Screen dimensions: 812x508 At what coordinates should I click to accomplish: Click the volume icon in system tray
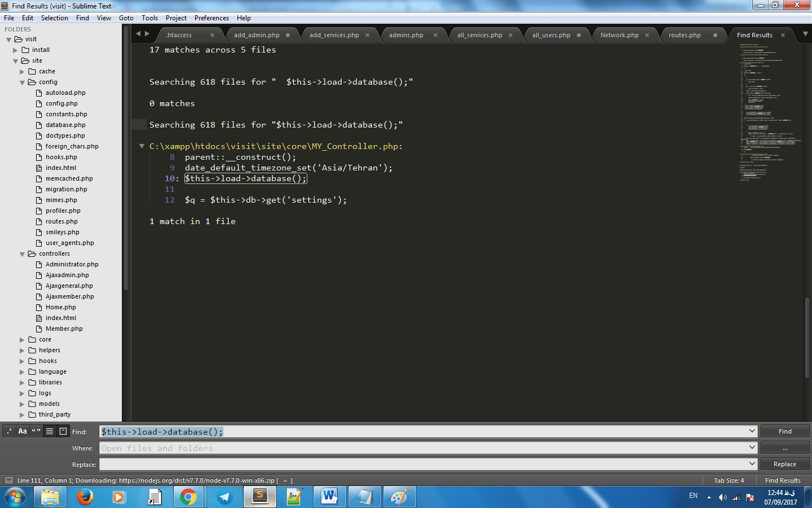(723, 497)
